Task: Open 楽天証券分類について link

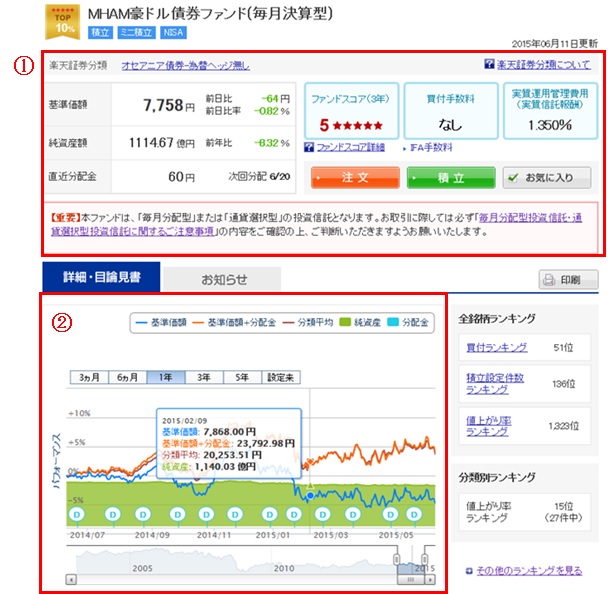Action: (544, 64)
